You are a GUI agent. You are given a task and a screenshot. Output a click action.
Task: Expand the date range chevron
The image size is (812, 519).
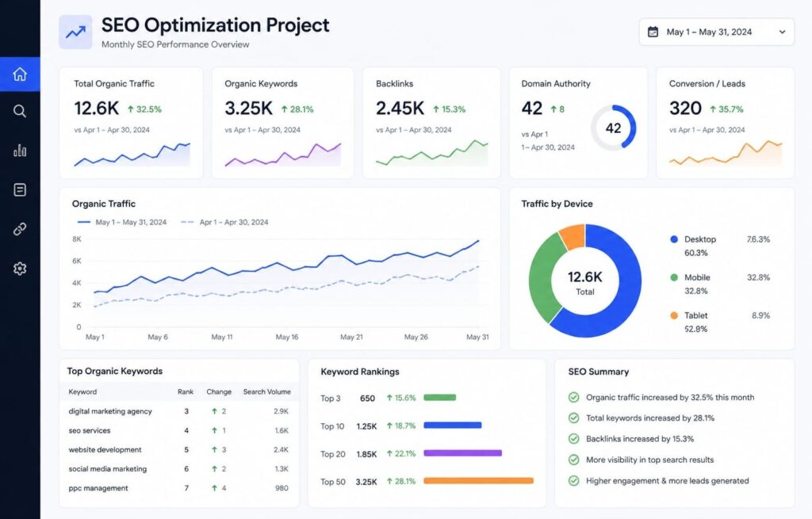point(782,32)
